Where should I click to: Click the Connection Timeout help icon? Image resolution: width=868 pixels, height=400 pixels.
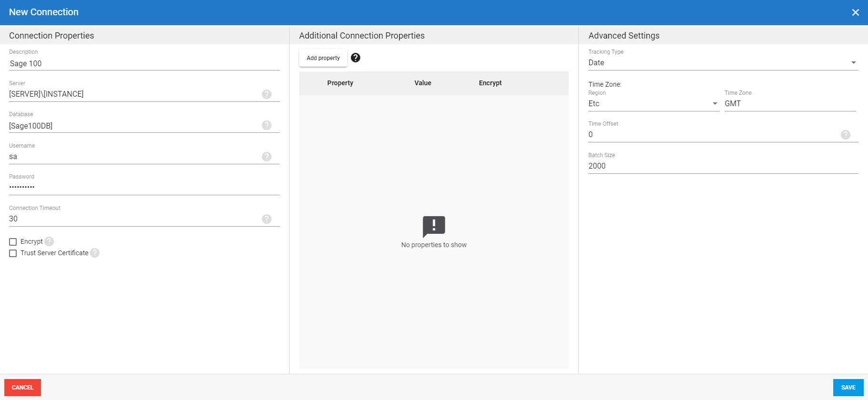(x=267, y=219)
